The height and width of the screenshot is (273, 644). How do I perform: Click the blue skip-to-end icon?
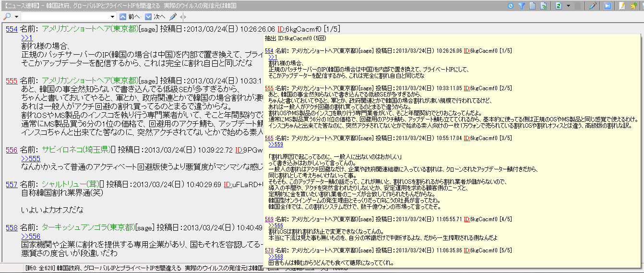click(608, 6)
